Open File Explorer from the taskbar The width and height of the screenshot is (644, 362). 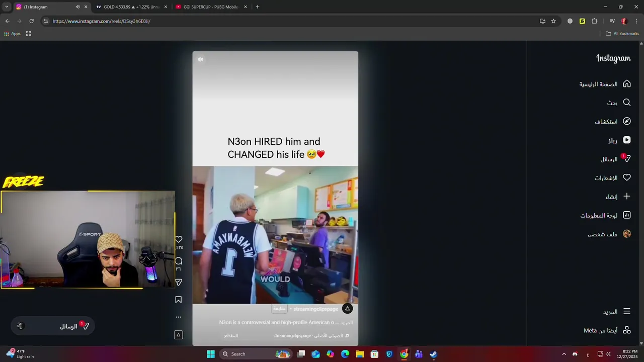point(360,354)
